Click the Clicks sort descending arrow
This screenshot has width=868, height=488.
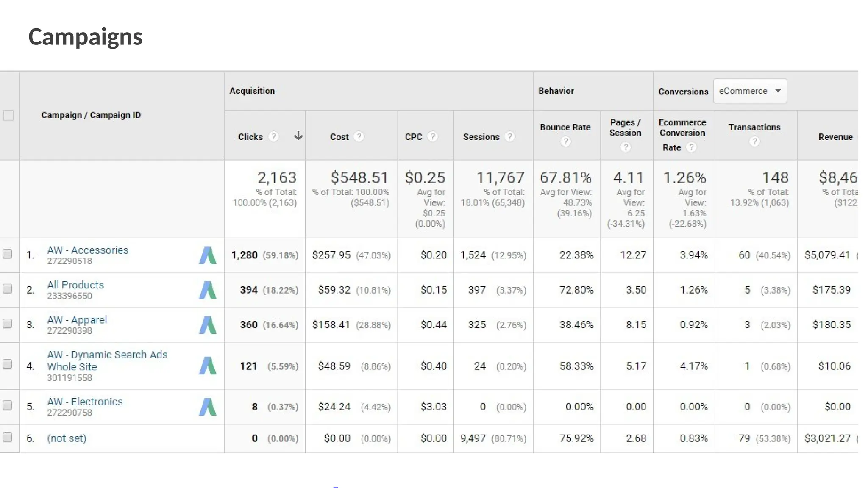(298, 136)
